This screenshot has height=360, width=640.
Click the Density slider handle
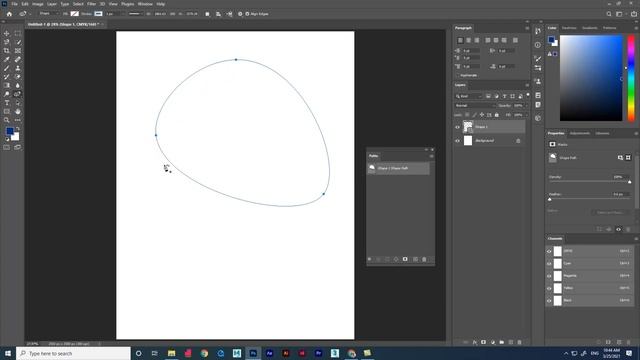pos(629,182)
